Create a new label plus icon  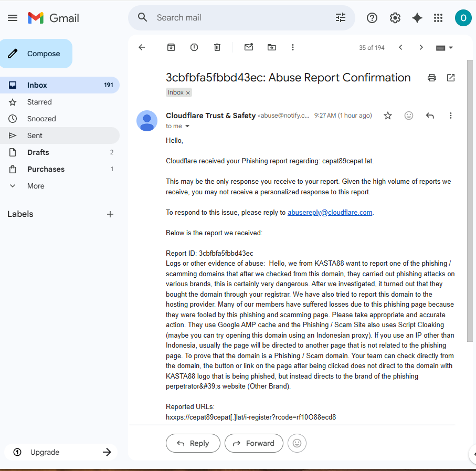(110, 214)
